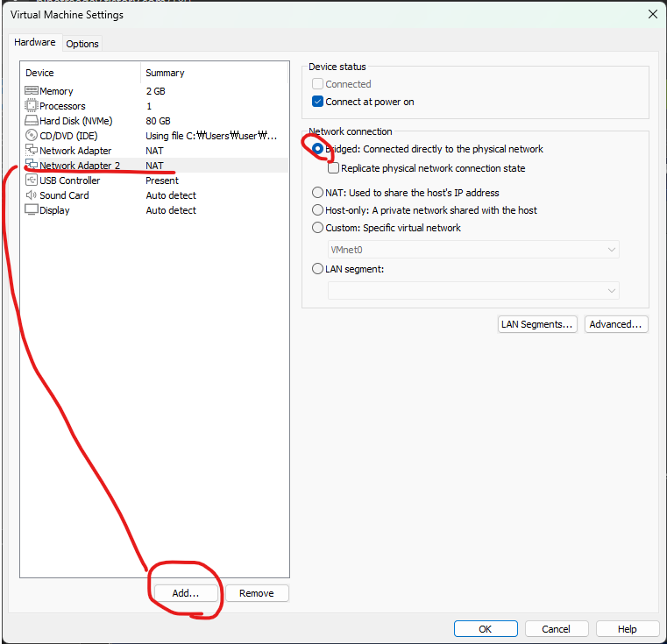Click the 'Using file C:' summary text
The image size is (667, 644).
click(211, 136)
